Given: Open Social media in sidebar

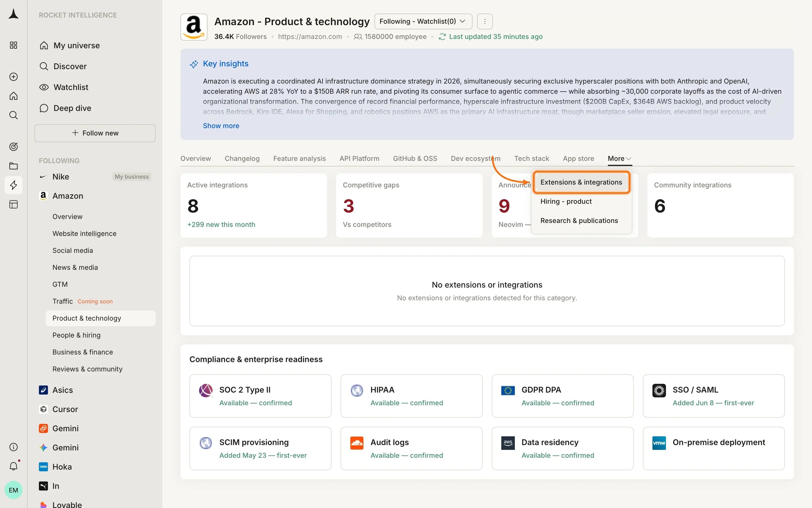Looking at the screenshot, I should click(x=101, y=250).
